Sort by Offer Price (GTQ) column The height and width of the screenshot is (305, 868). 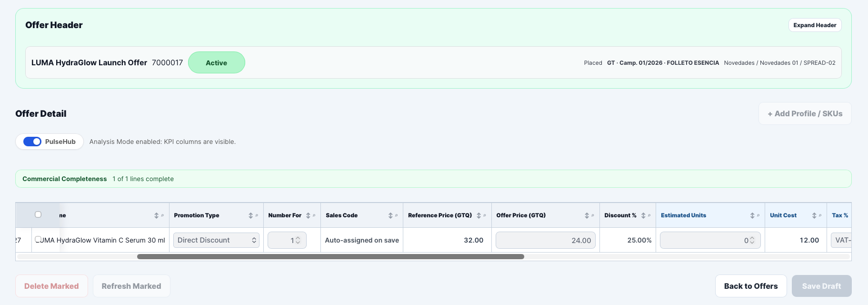pyautogui.click(x=587, y=215)
